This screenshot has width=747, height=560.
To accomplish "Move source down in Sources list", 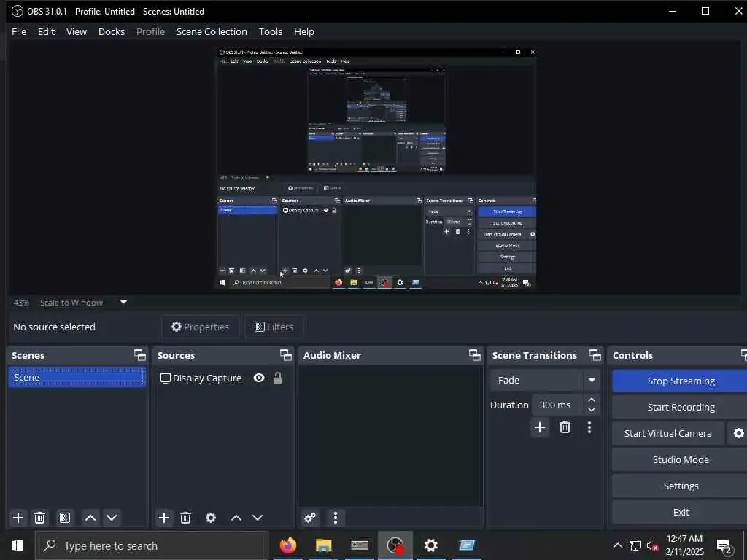I will point(258,518).
